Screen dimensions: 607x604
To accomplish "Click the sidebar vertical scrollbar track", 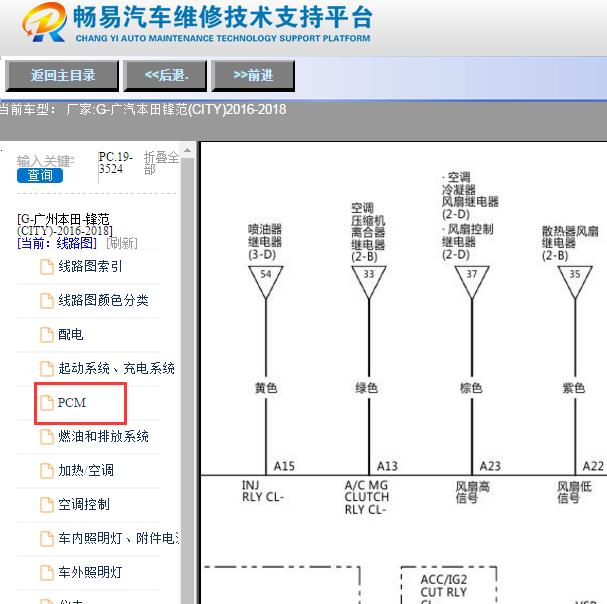I will 188,379.
